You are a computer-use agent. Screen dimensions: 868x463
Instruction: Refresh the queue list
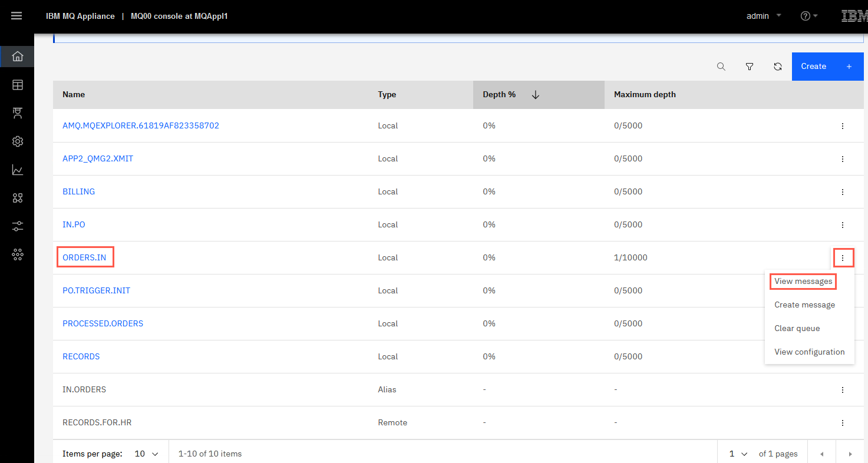778,67
